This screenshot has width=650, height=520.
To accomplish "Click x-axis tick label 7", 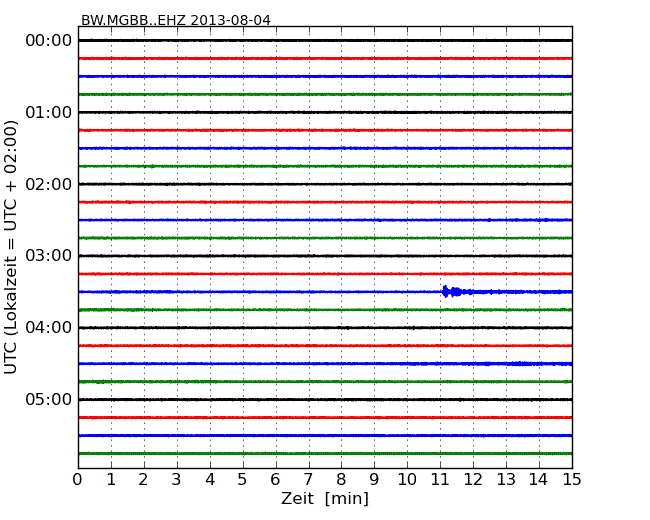I will tap(308, 480).
